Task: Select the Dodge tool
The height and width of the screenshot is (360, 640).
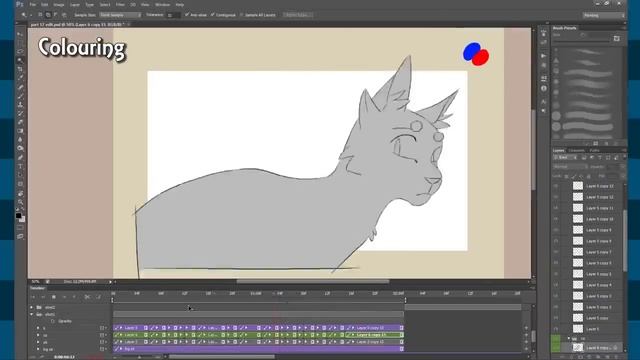Action: [20, 149]
